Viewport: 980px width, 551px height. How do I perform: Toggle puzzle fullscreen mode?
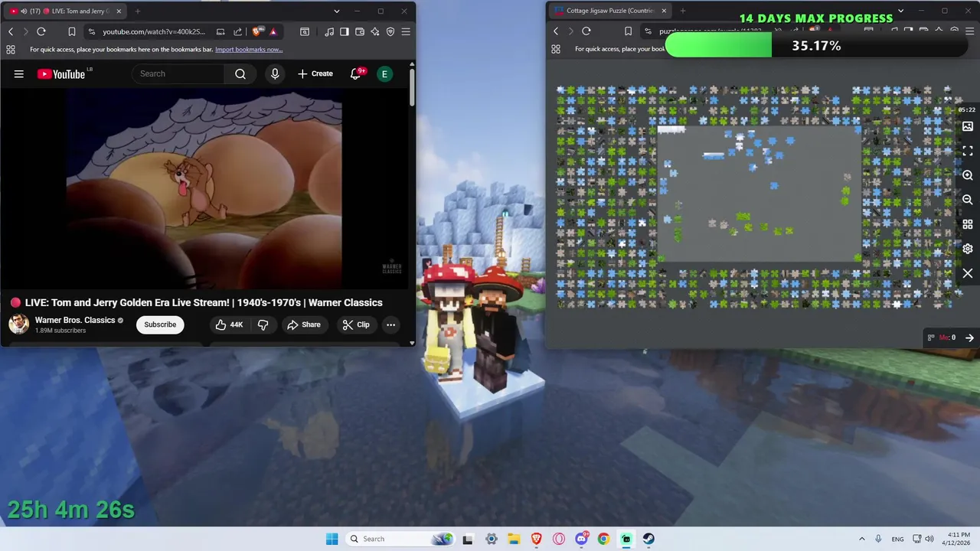click(968, 151)
